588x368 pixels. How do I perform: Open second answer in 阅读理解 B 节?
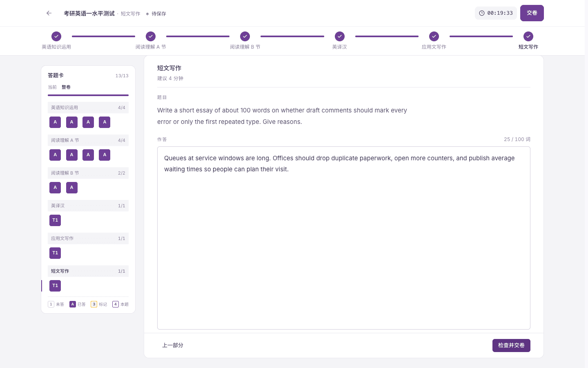point(71,188)
